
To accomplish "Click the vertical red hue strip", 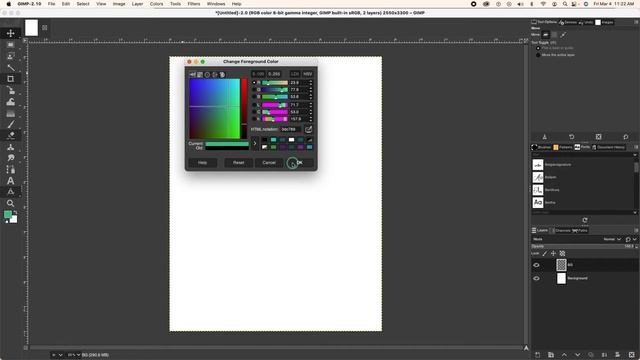I will (244, 109).
